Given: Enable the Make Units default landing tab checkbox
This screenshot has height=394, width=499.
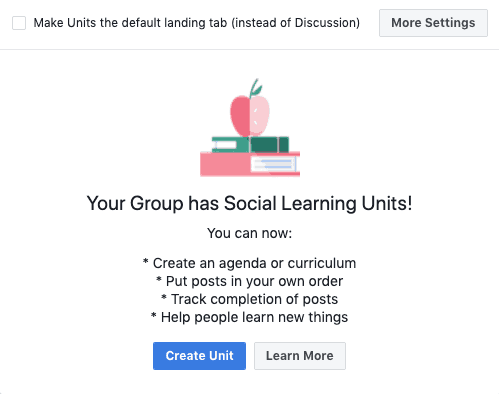Looking at the screenshot, I should (19, 23).
